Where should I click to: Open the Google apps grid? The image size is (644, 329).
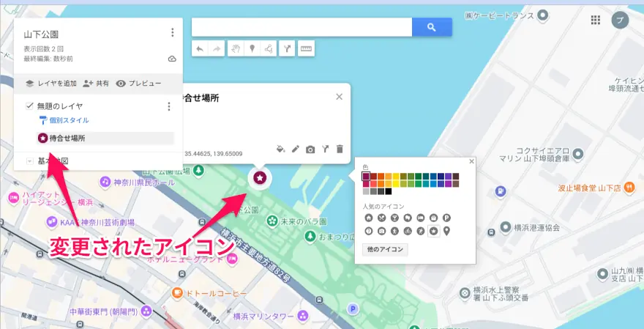pos(596,20)
